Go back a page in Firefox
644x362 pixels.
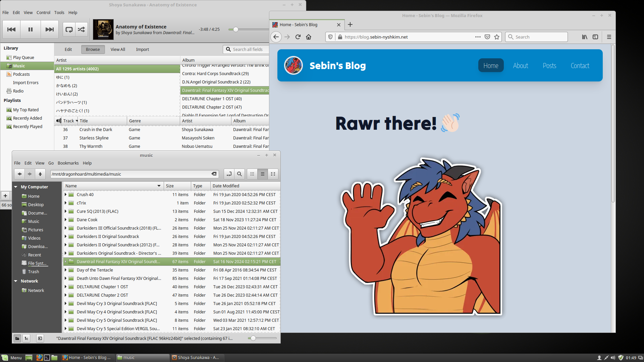(276, 37)
